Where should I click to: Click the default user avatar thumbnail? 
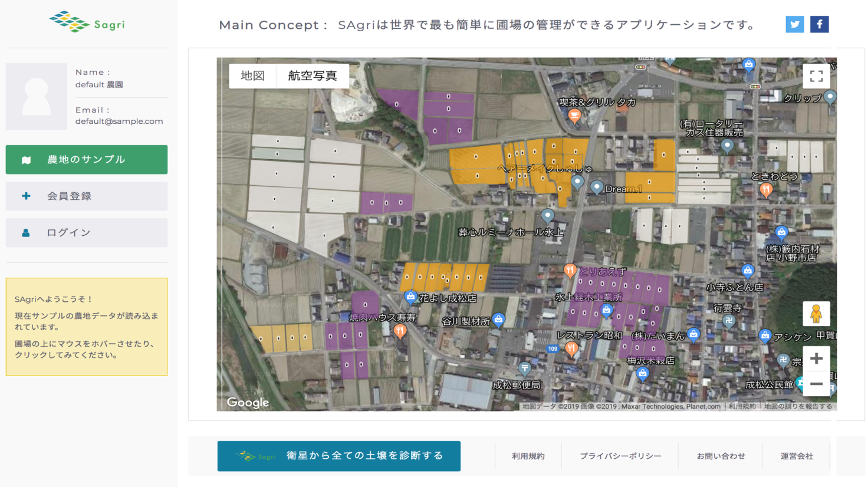[37, 97]
